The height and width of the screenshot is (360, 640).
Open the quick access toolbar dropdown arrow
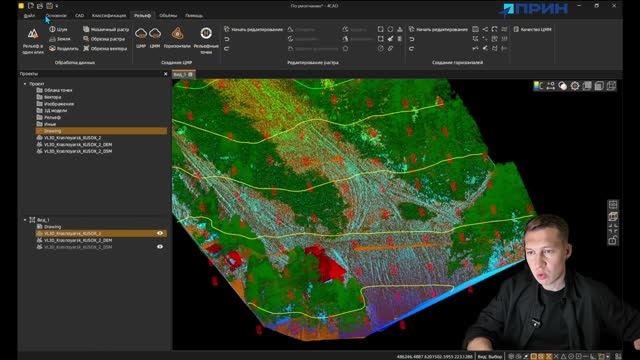(57, 6)
